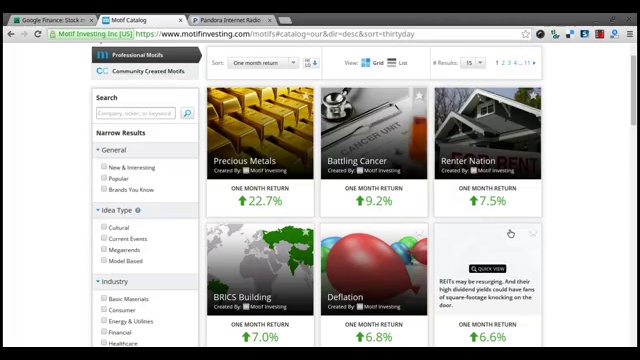This screenshot has width=640, height=360.
Task: Switch to List view icon
Action: tap(391, 62)
